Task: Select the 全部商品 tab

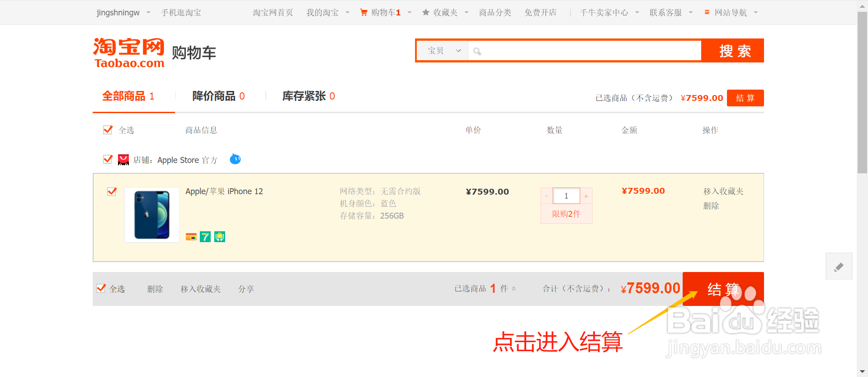Action: 128,96
